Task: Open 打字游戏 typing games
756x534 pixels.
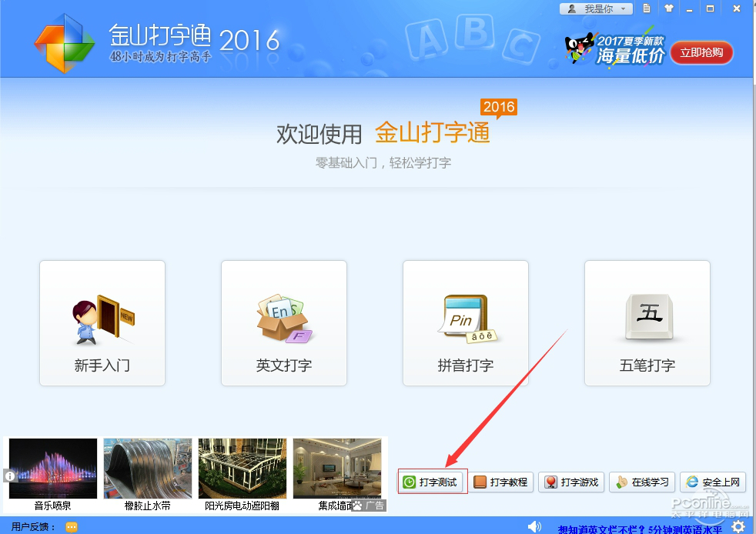Action: (571, 482)
